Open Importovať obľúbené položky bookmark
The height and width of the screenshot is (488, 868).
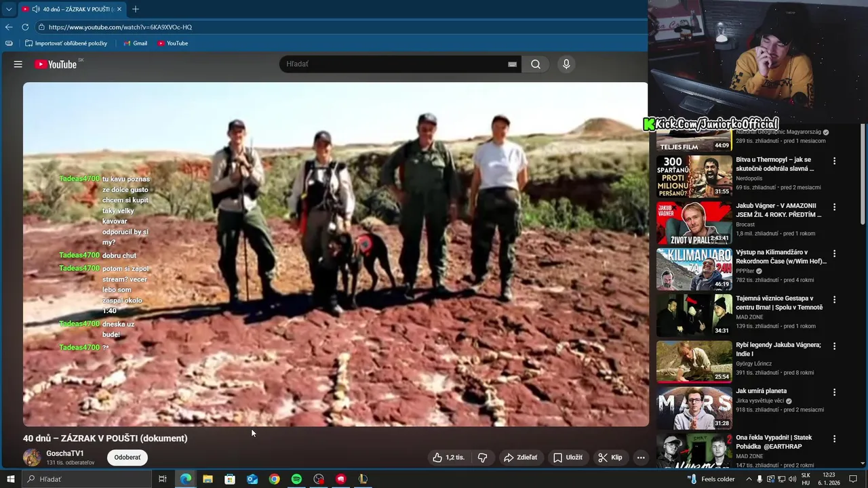[66, 43]
